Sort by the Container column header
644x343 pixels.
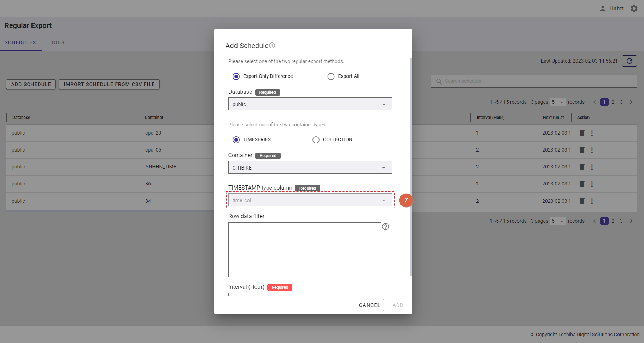click(x=154, y=118)
